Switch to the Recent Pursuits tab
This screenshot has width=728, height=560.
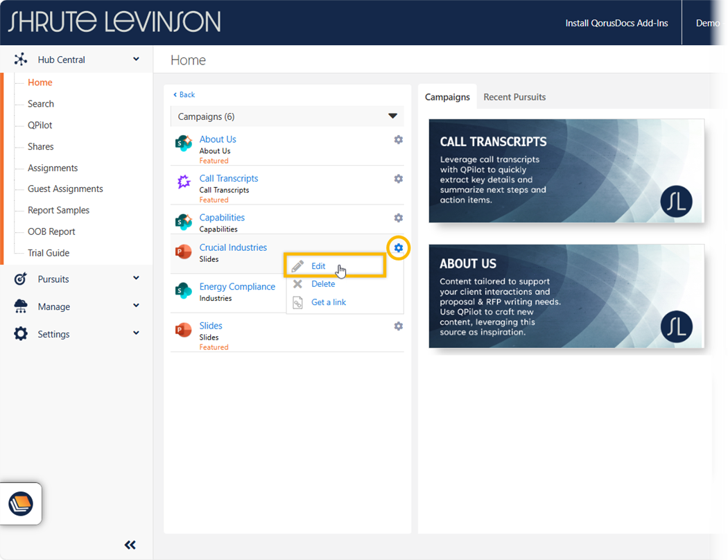[x=514, y=97]
